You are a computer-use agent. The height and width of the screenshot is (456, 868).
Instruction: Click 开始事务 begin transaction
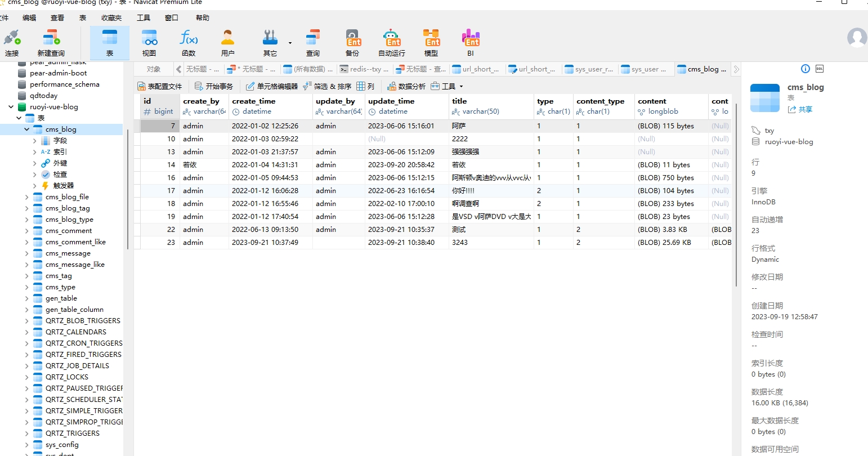tap(214, 86)
